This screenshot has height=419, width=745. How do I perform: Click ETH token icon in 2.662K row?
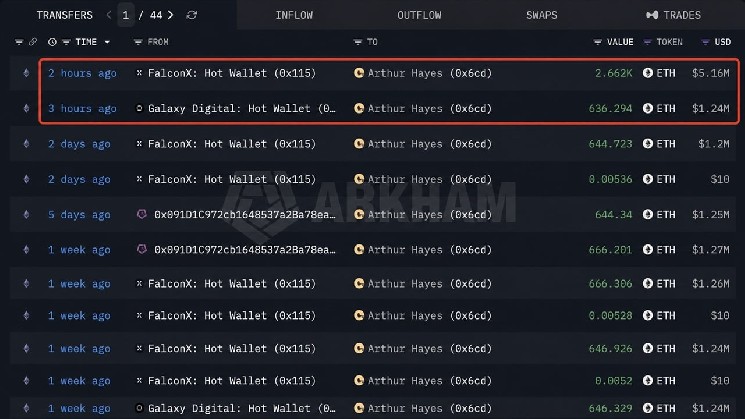coord(648,73)
